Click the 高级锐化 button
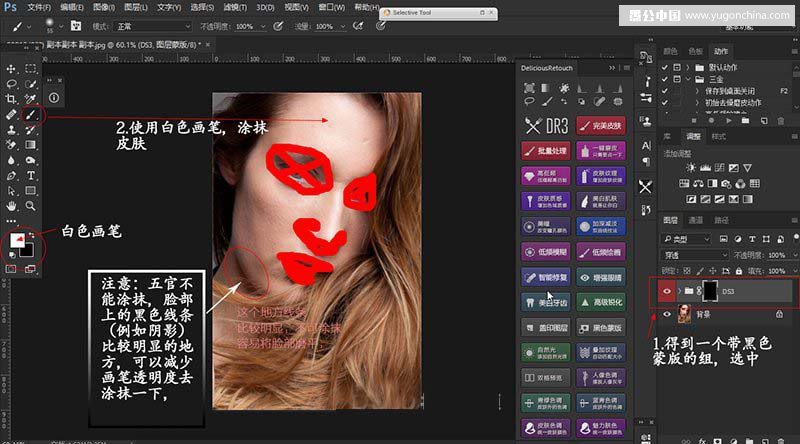The image size is (800, 444). (601, 302)
